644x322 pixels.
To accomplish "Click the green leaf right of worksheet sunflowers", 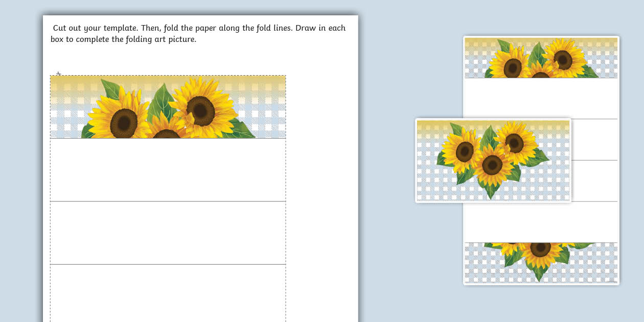I will (x=240, y=130).
